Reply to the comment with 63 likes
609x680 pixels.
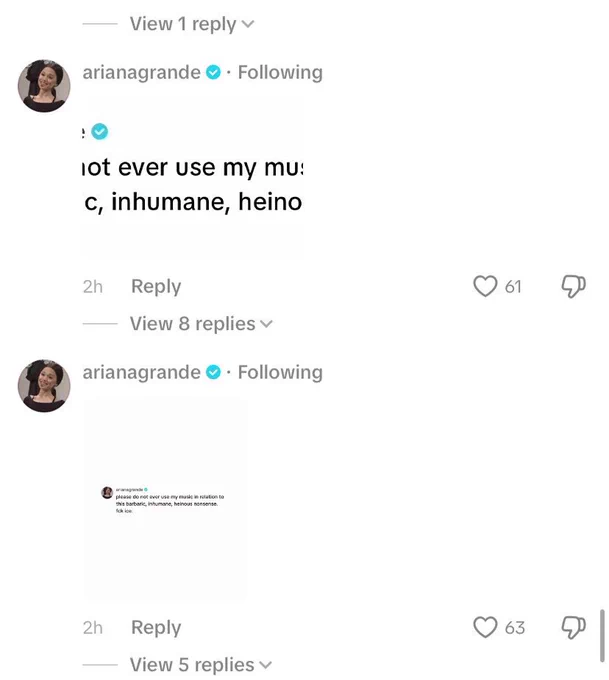point(156,627)
